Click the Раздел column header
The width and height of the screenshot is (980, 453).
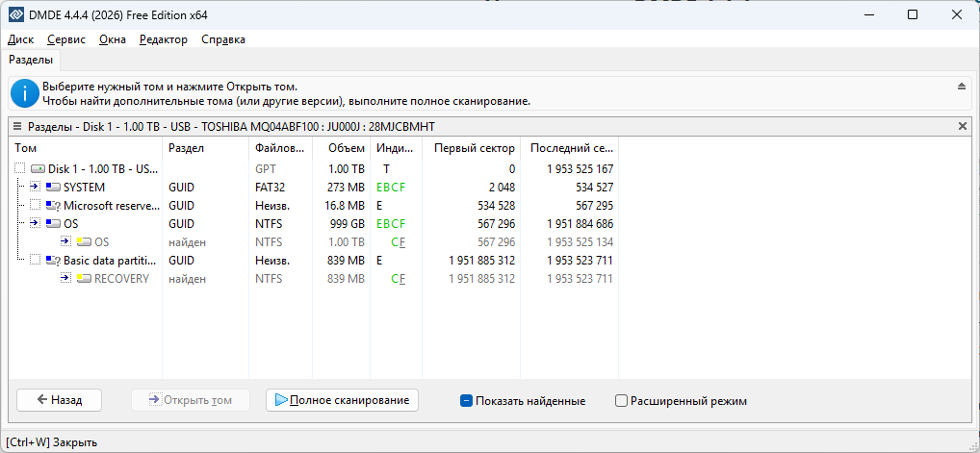[205, 149]
